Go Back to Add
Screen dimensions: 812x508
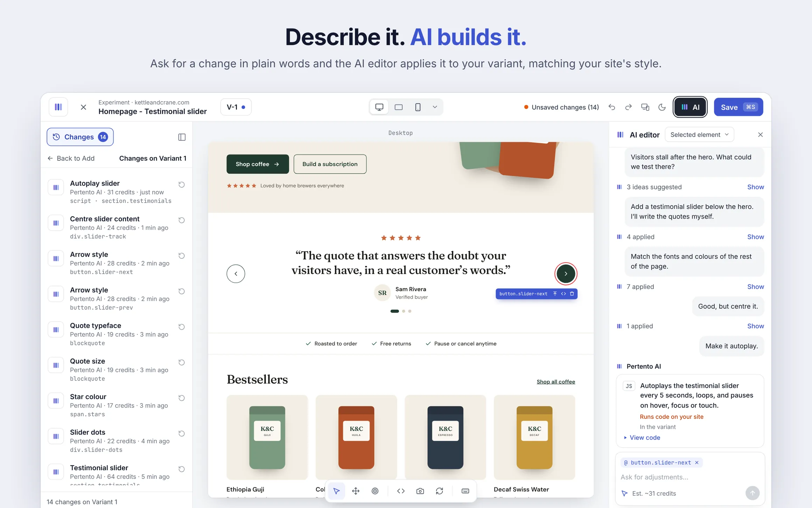click(71, 158)
